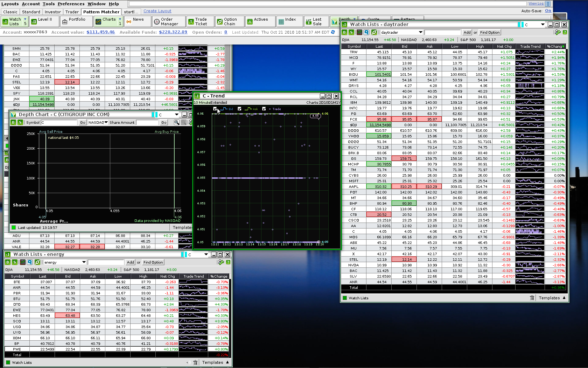Open the Preferences menu
The height and width of the screenshot is (368, 588).
click(71, 4)
